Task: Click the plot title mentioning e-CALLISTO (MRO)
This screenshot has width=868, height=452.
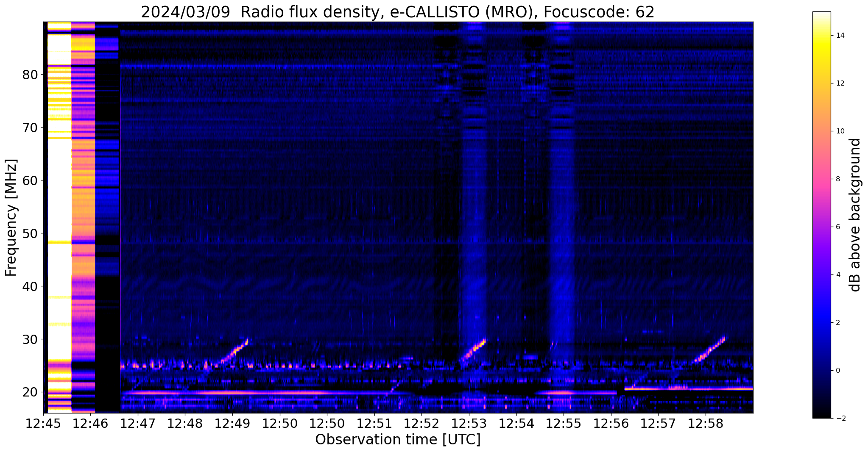Action: click(398, 12)
